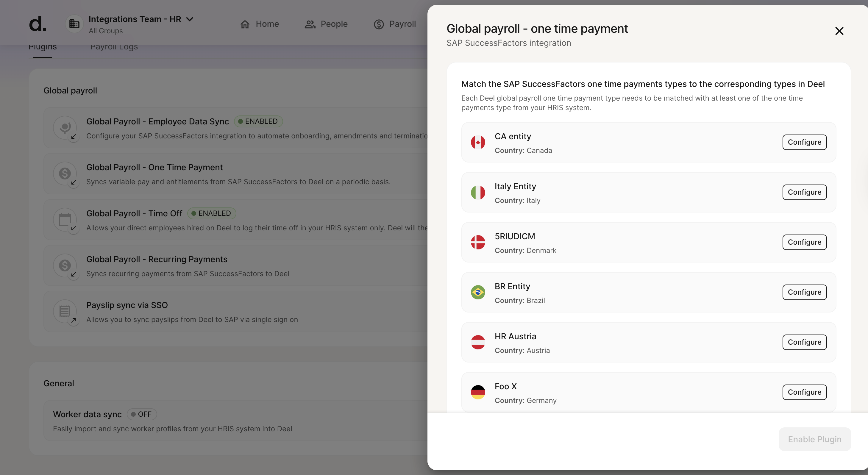Configure the 5RIUDICM Denmark entity

coord(804,242)
